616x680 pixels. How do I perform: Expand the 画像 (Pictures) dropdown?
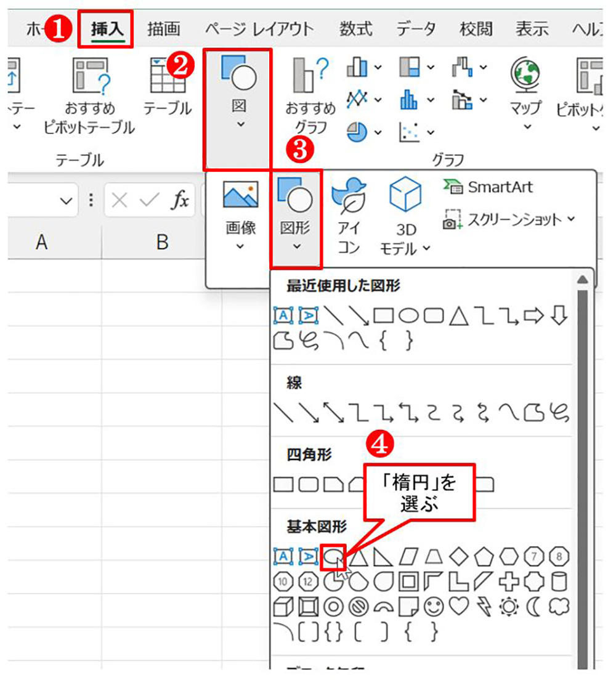[x=240, y=217]
